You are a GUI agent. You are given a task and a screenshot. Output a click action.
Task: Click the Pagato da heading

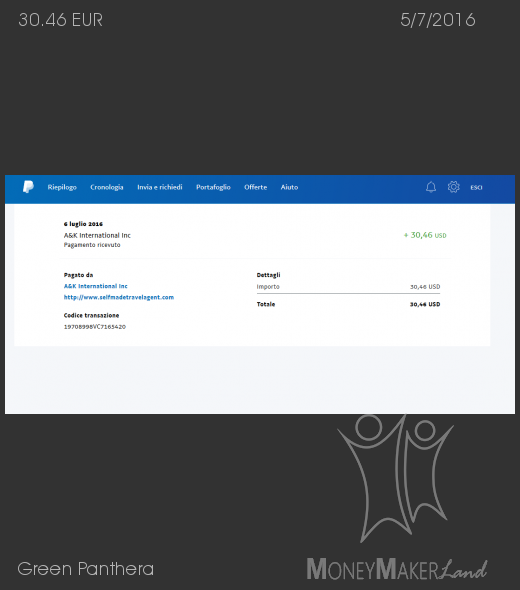78,275
